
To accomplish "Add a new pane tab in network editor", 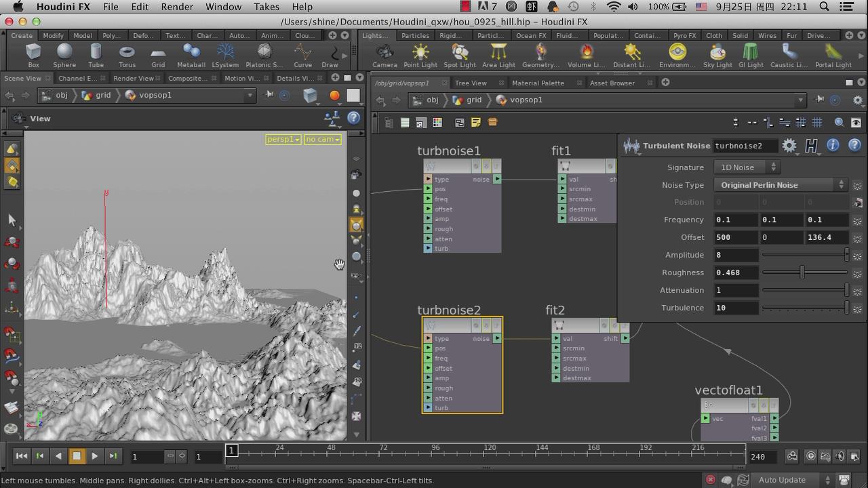I will point(665,83).
